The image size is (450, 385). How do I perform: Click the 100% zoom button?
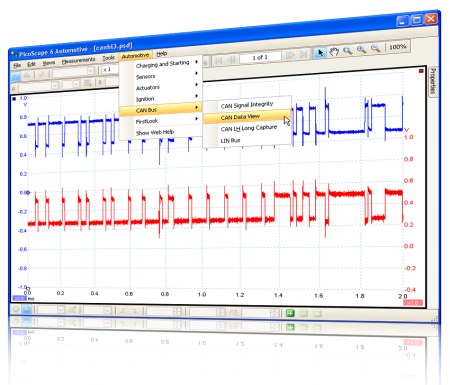click(x=398, y=47)
